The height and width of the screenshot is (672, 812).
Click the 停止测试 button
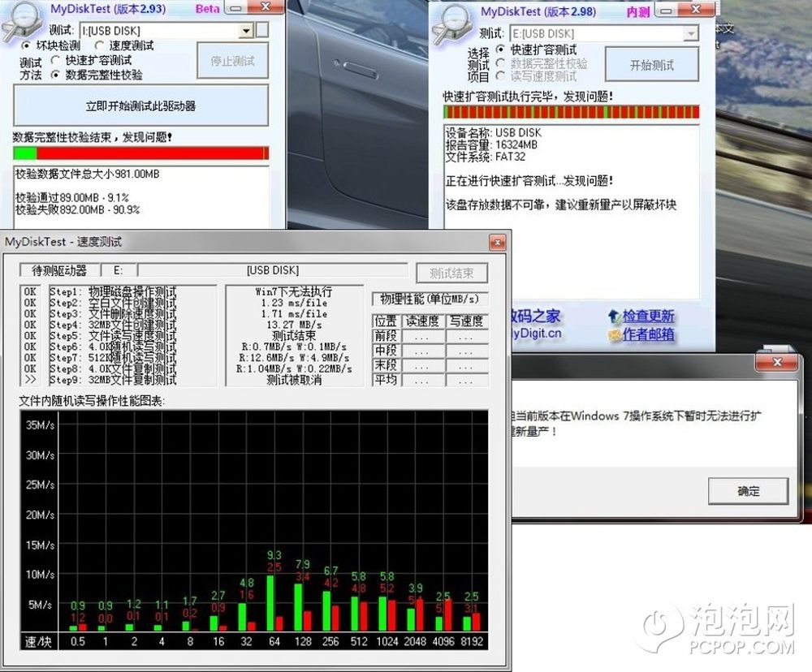tap(232, 61)
